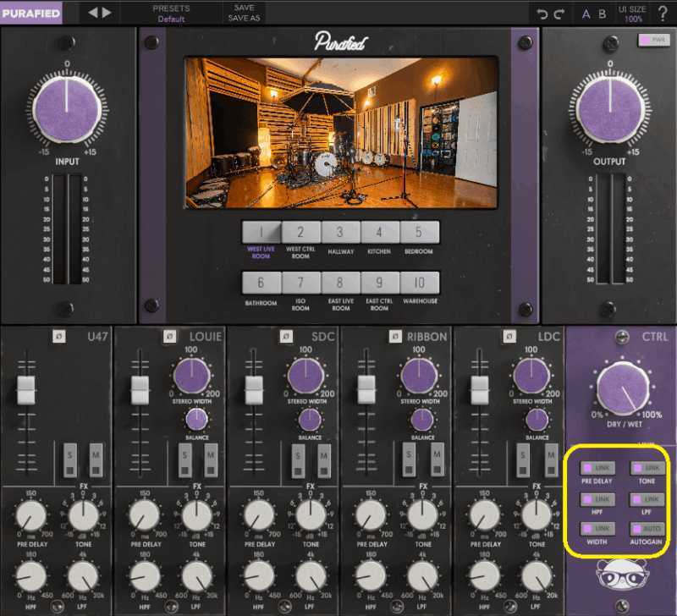Screen dimensions: 677x616
Task: Invert phase on the RIBBON channel
Action: click(395, 336)
